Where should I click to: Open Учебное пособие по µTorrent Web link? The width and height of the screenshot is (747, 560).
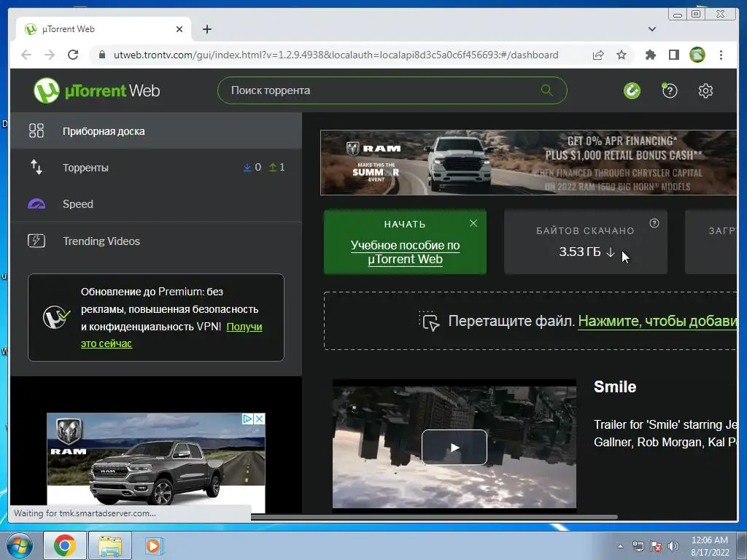point(406,252)
